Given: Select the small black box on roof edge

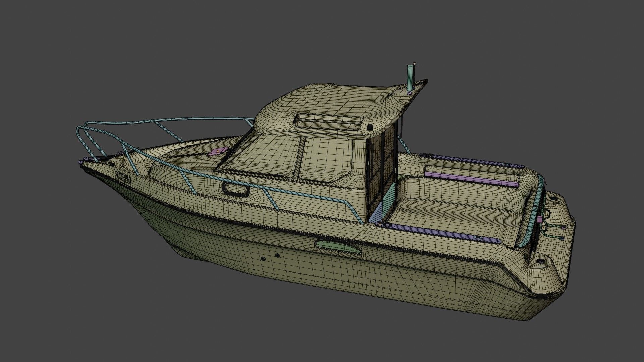Looking at the screenshot, I should click(370, 127).
